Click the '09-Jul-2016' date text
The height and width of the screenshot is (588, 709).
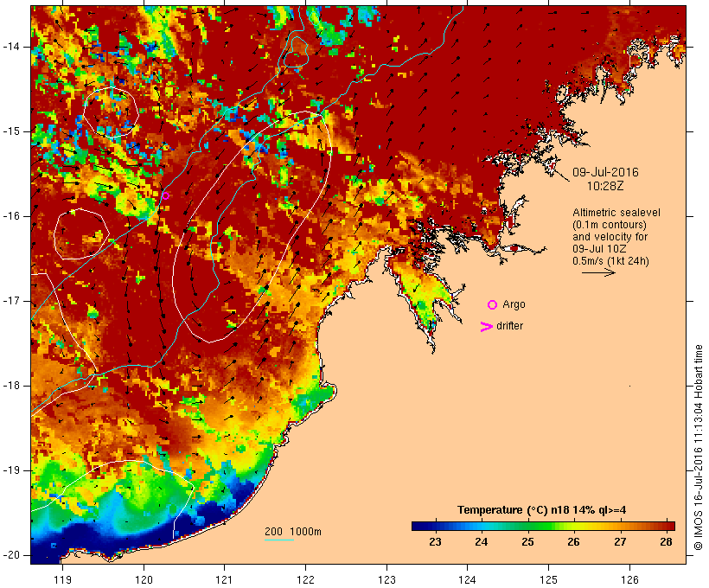coord(605,172)
